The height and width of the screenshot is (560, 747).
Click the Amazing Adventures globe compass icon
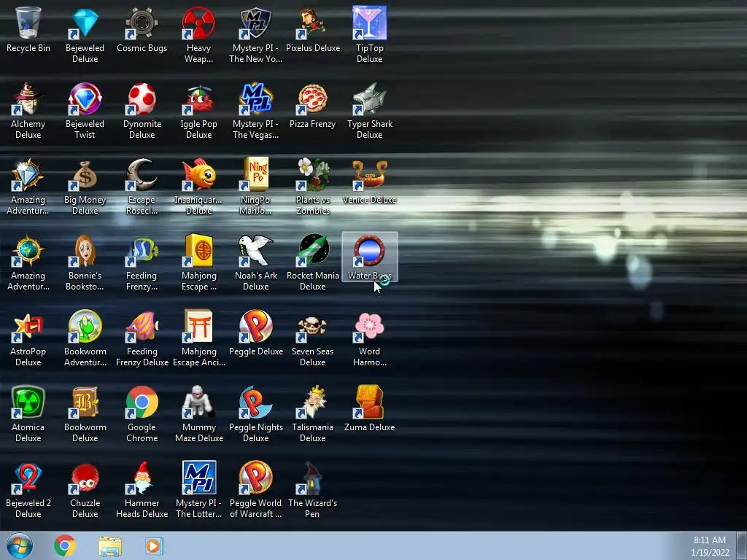tap(28, 250)
